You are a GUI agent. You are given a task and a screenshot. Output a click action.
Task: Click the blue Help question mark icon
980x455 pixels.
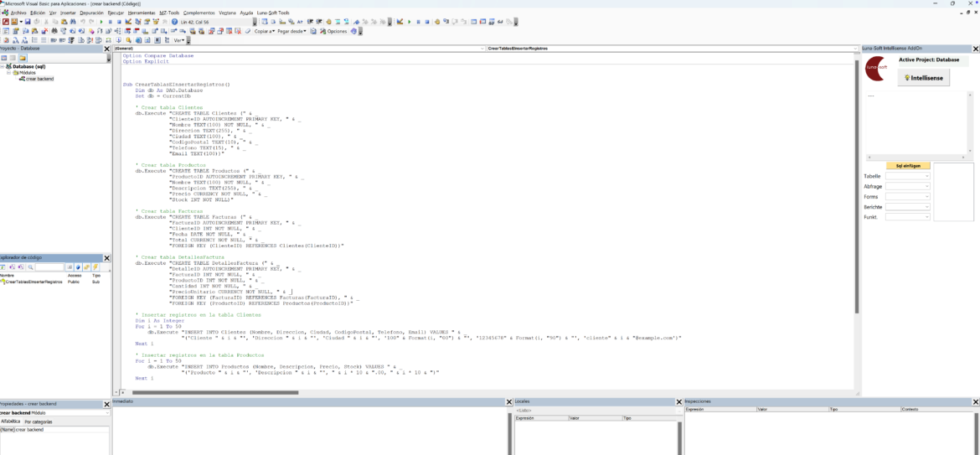coord(174,22)
